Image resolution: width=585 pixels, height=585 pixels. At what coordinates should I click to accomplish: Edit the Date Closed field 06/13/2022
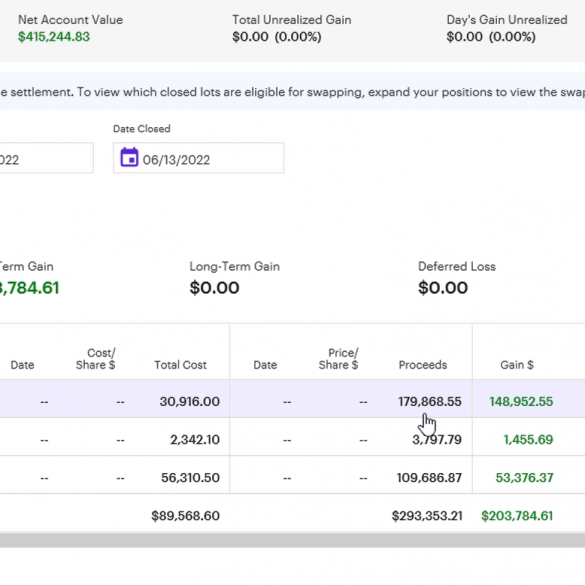[198, 157]
